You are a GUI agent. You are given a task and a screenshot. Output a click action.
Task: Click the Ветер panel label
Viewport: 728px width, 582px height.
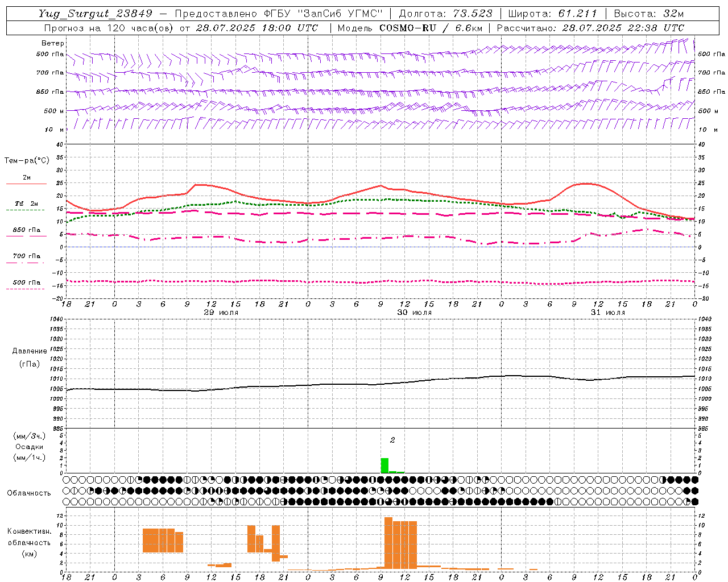(53, 43)
